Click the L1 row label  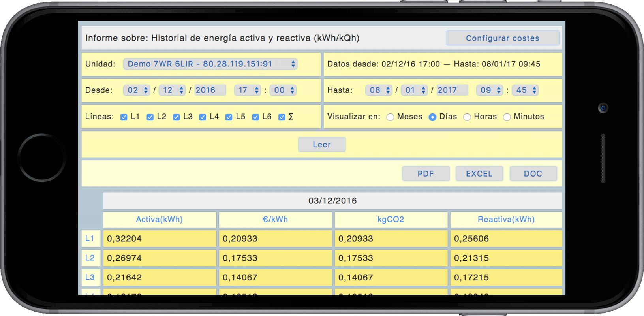pos(90,239)
